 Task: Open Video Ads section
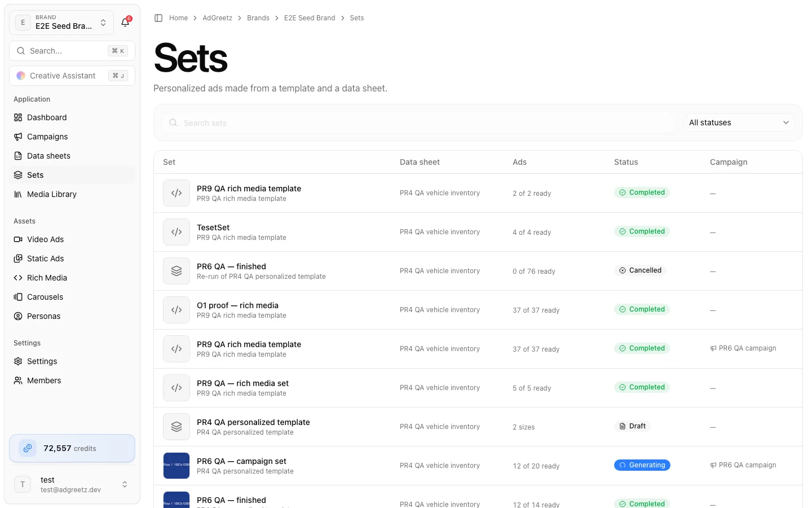click(72, 239)
